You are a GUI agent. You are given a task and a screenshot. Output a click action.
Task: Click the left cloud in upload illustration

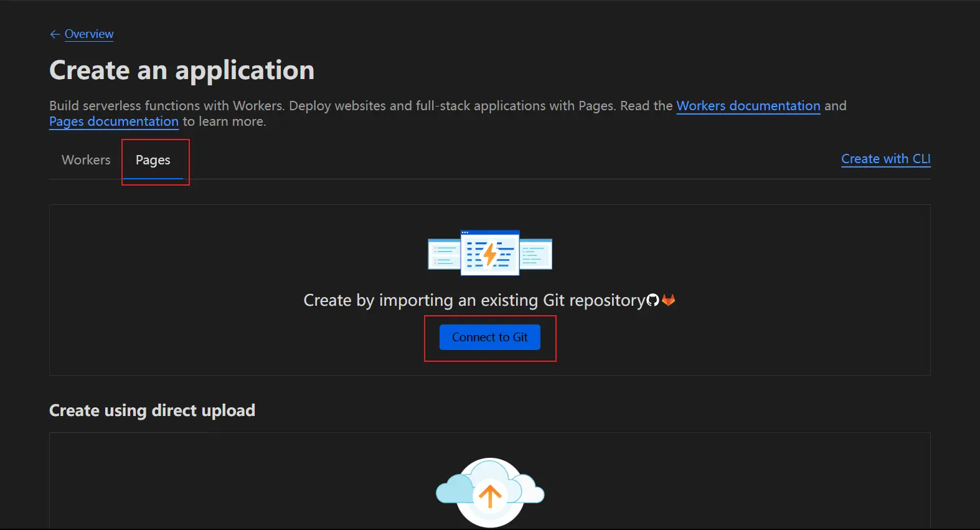point(453,490)
